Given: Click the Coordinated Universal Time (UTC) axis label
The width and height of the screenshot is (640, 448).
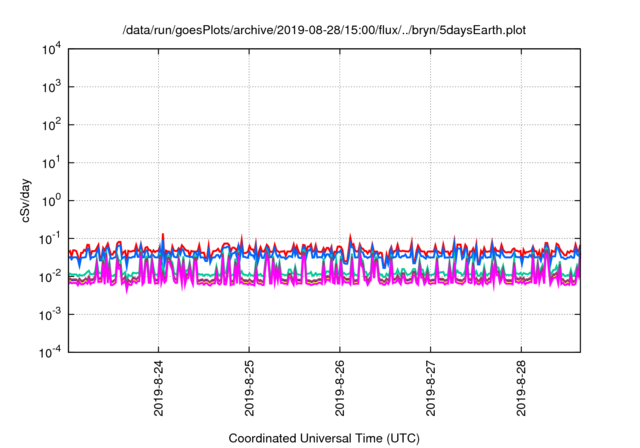Looking at the screenshot, I should point(324,438).
